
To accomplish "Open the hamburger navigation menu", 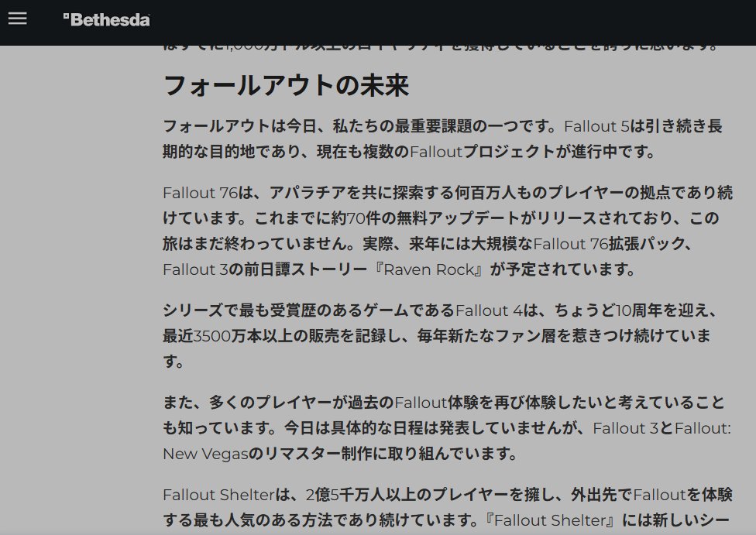I will [x=17, y=19].
